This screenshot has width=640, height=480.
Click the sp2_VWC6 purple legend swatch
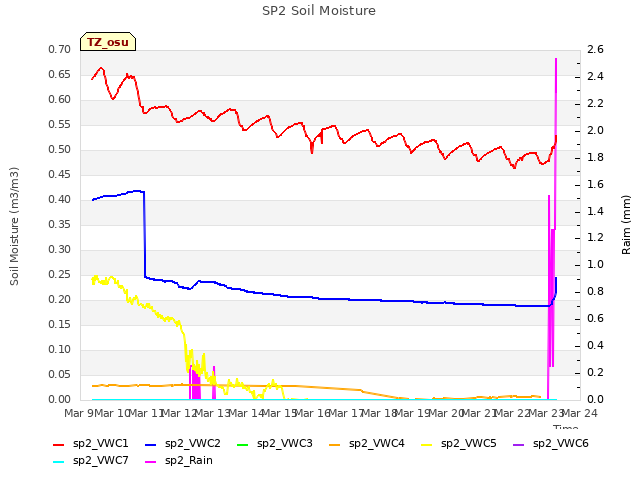518,444
